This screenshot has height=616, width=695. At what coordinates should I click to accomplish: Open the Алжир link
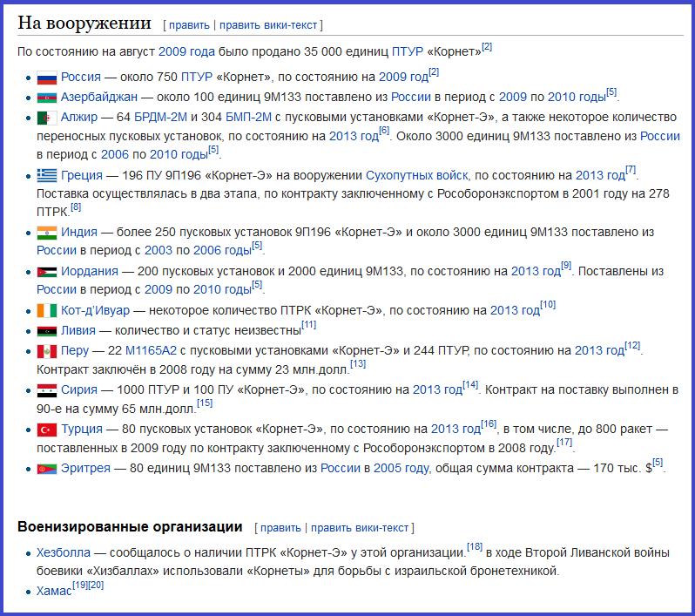point(79,117)
